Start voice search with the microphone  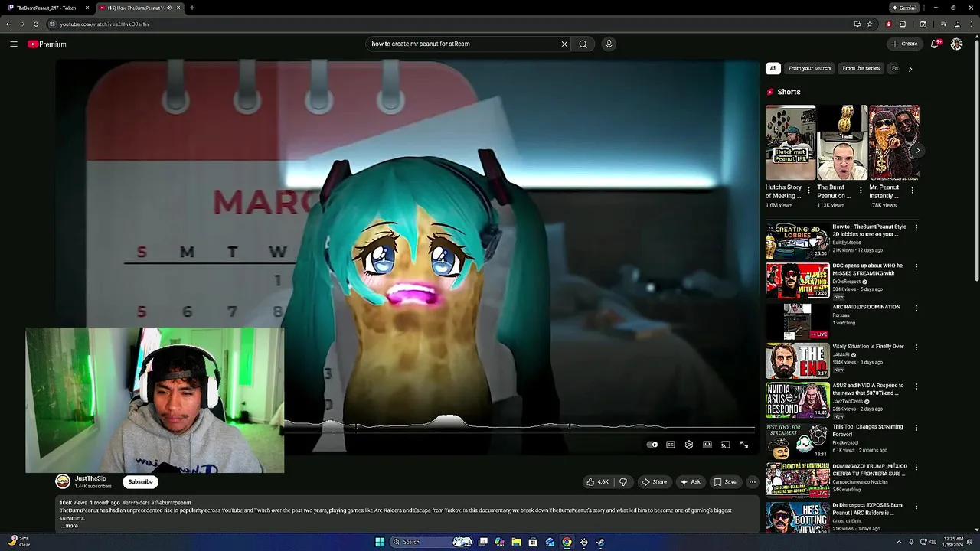tap(609, 44)
